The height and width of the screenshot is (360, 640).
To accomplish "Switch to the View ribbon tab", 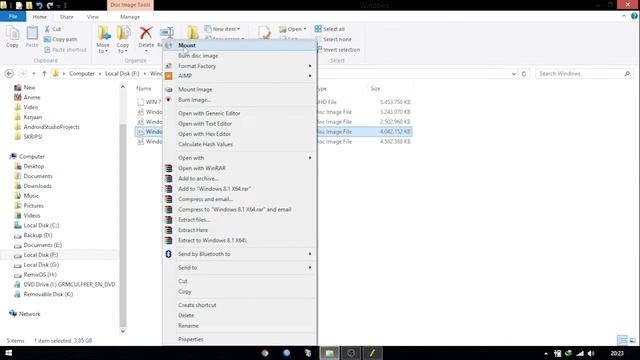I will point(93,17).
